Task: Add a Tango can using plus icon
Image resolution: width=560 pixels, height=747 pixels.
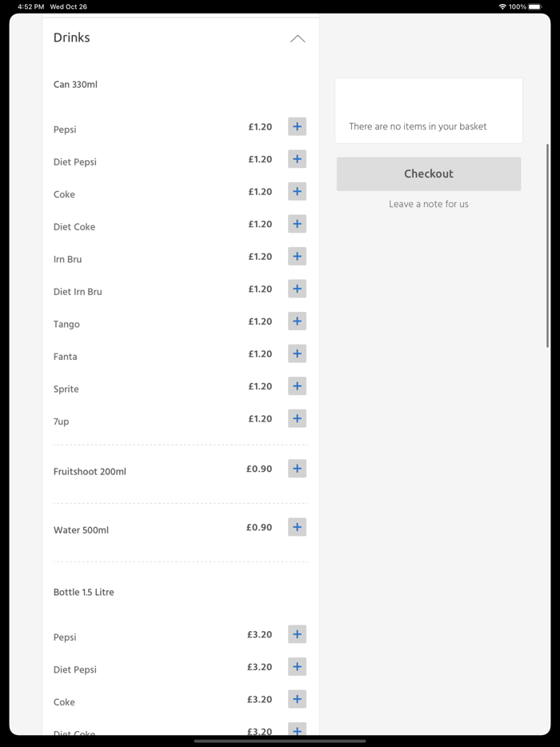Action: pos(297,322)
